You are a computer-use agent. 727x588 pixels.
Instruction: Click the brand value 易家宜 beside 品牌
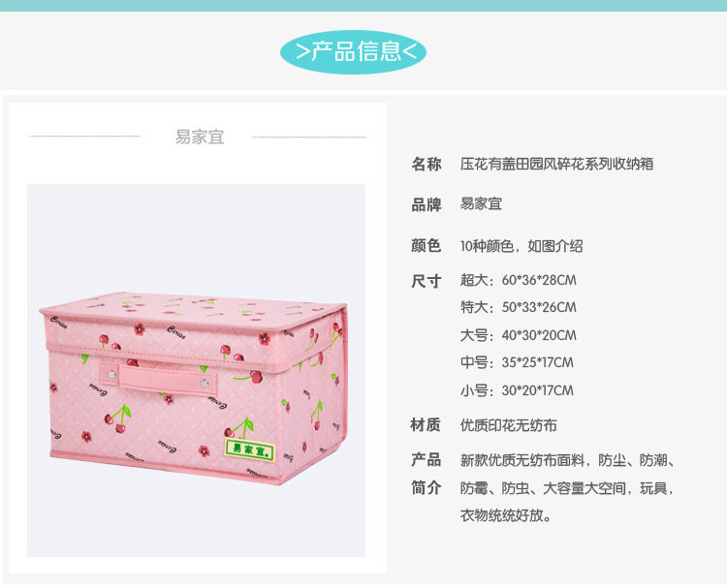pos(481,203)
